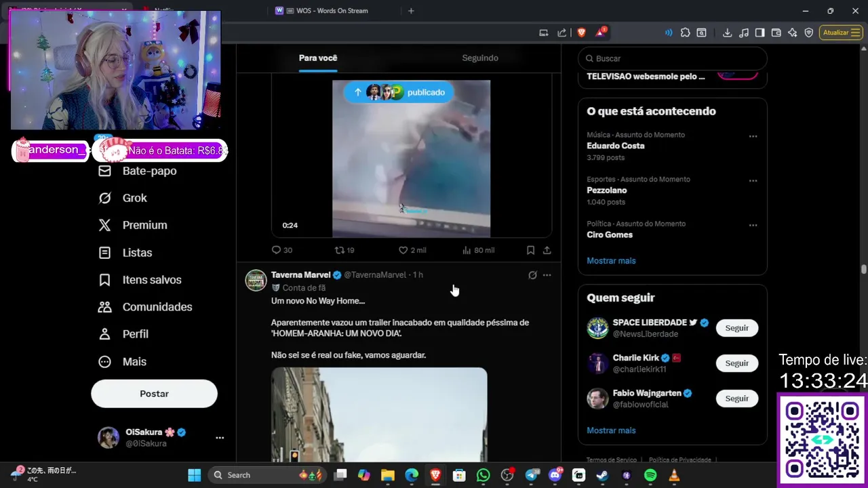Open Brave main menu next to Atualizar
Viewport: 868px width, 488px height.
click(855, 33)
